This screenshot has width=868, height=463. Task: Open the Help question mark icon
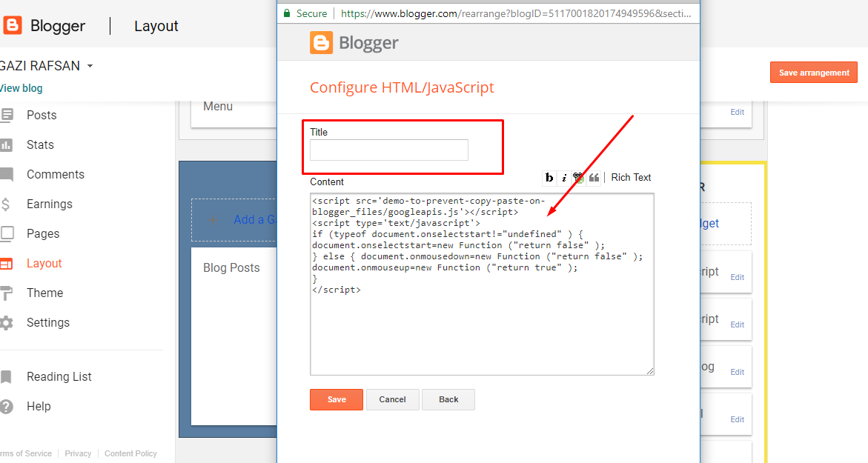tap(6, 407)
